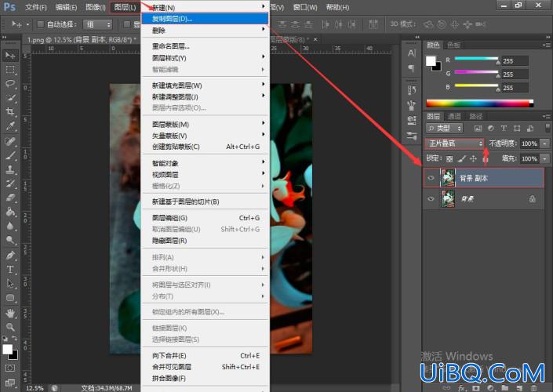Select the Horizontal Type tool
The image size is (553, 392).
point(10,270)
